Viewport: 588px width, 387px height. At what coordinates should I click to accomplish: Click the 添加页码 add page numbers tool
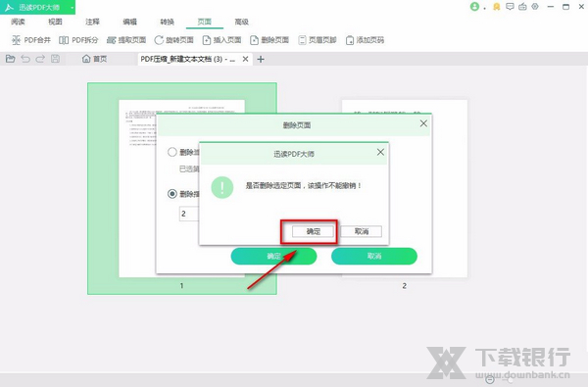(365, 40)
